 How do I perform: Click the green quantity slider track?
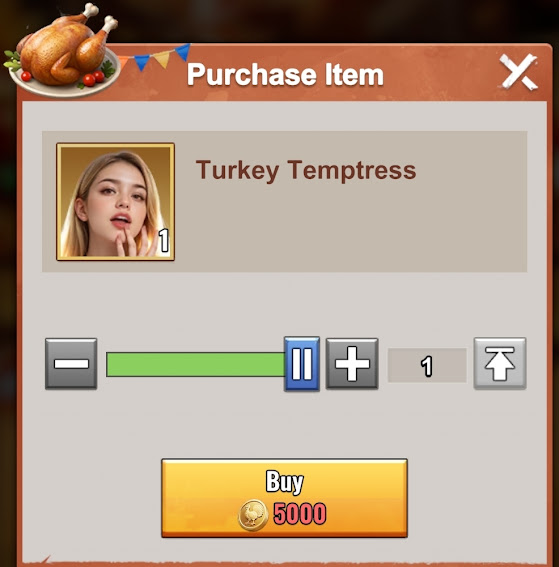pyautogui.click(x=196, y=364)
